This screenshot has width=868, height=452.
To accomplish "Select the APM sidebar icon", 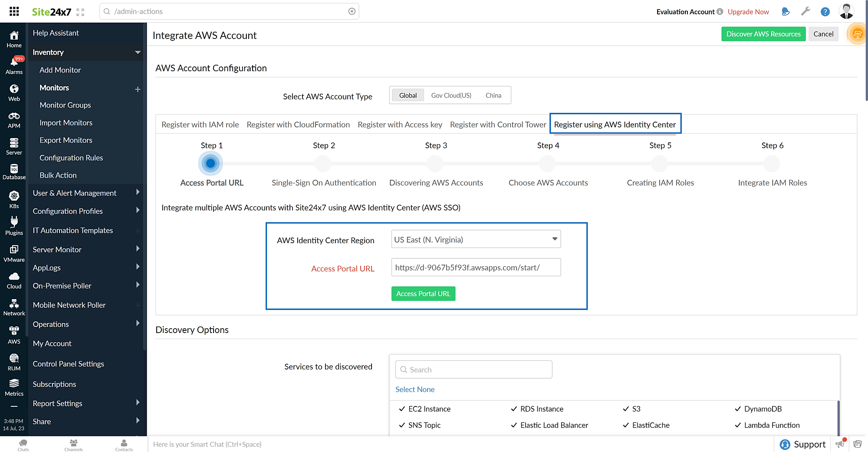I will pos(14,116).
